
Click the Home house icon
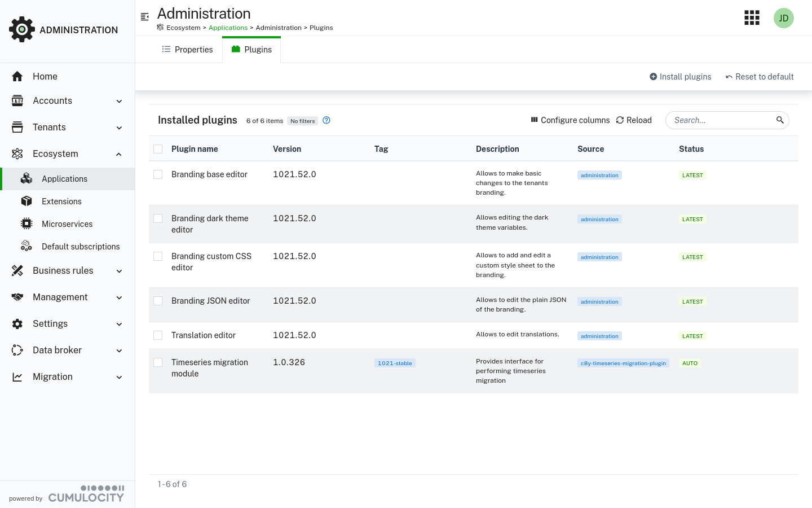pyautogui.click(x=17, y=76)
